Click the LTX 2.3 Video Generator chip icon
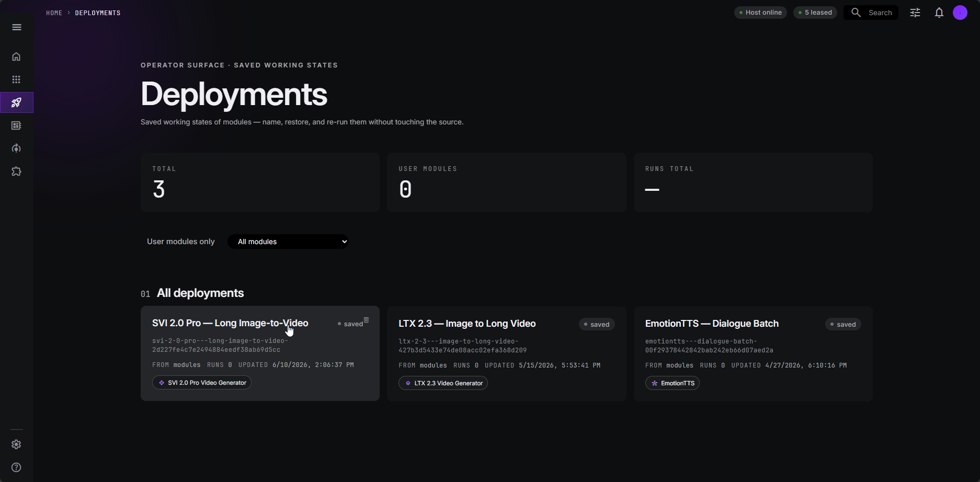Image resolution: width=980 pixels, height=482 pixels. (408, 383)
